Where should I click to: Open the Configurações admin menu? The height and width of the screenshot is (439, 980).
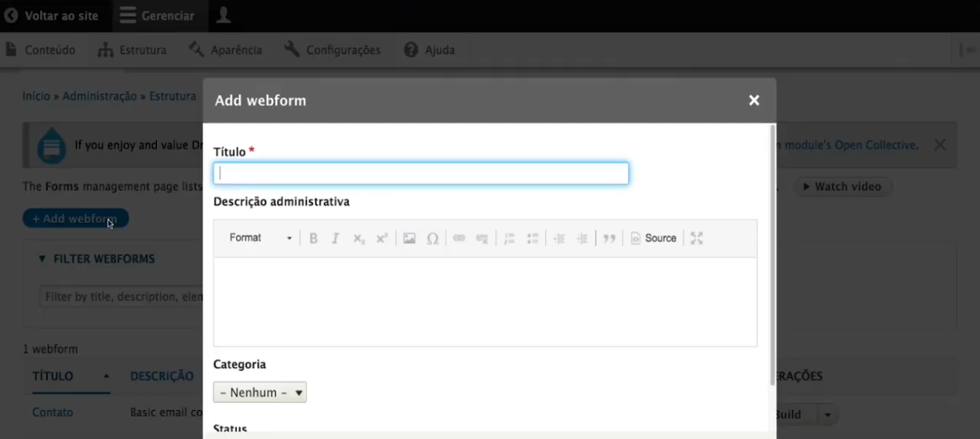(332, 49)
